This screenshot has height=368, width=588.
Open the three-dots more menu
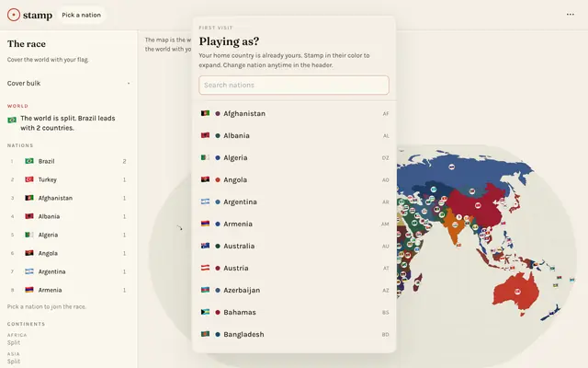pyautogui.click(x=570, y=15)
